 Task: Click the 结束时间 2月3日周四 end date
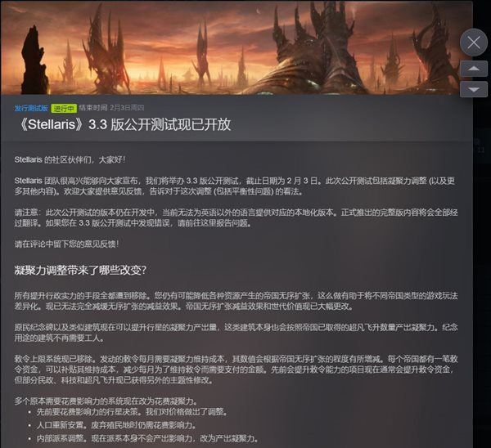pos(111,108)
